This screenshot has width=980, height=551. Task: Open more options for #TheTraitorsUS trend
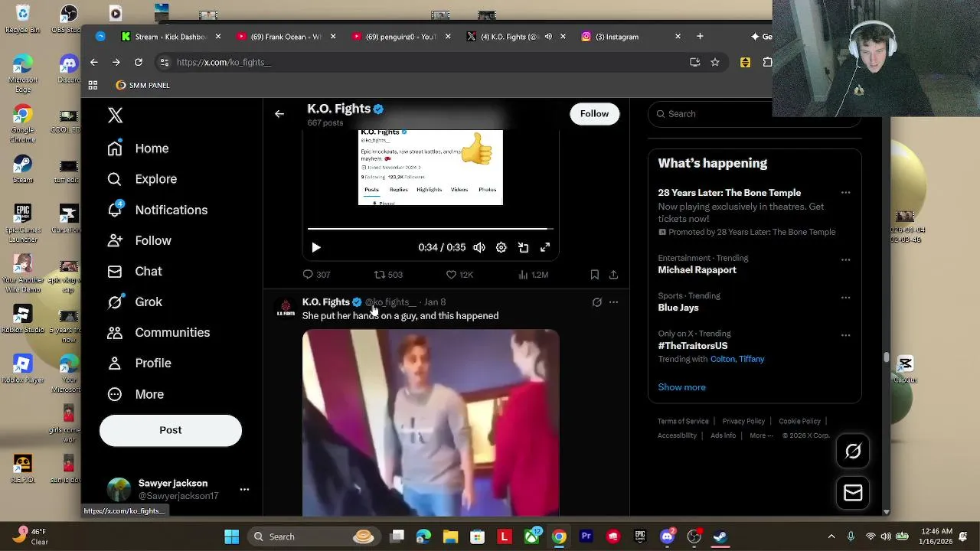[845, 334]
